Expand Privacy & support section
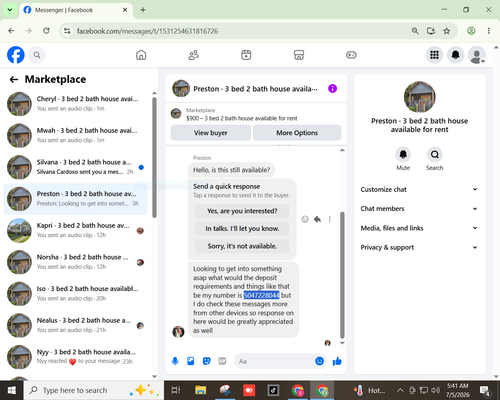Image resolution: width=500 pixels, height=400 pixels. click(419, 247)
